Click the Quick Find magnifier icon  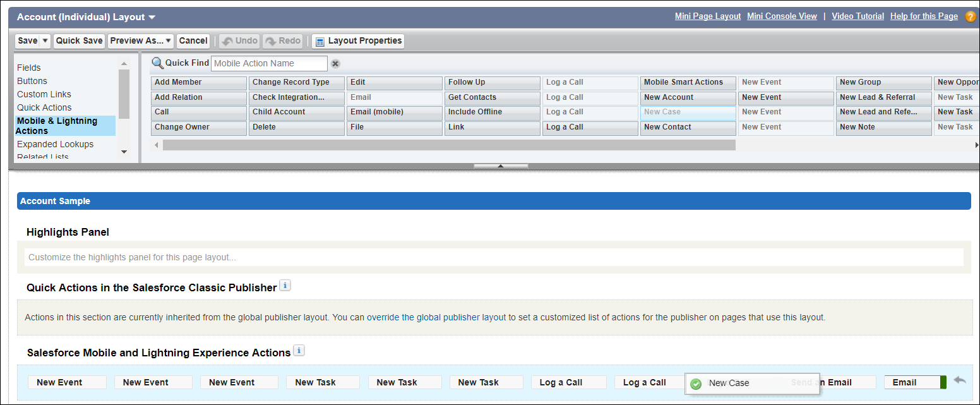coord(157,63)
